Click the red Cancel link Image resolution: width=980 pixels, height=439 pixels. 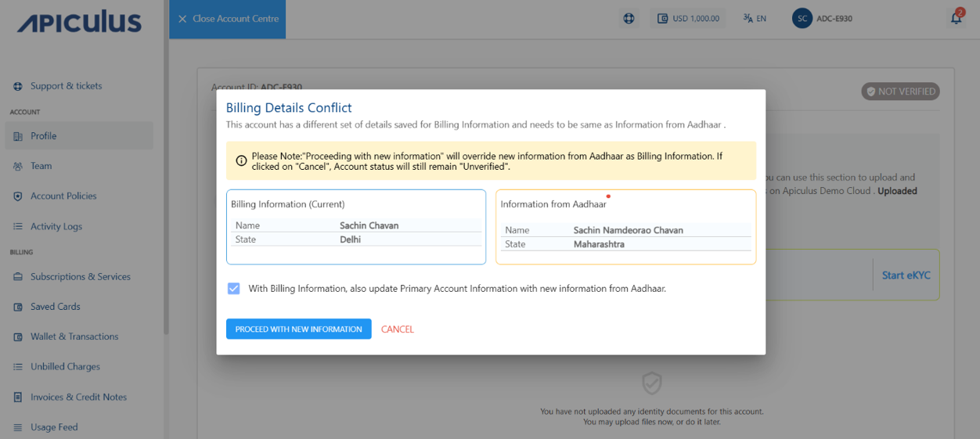(398, 329)
